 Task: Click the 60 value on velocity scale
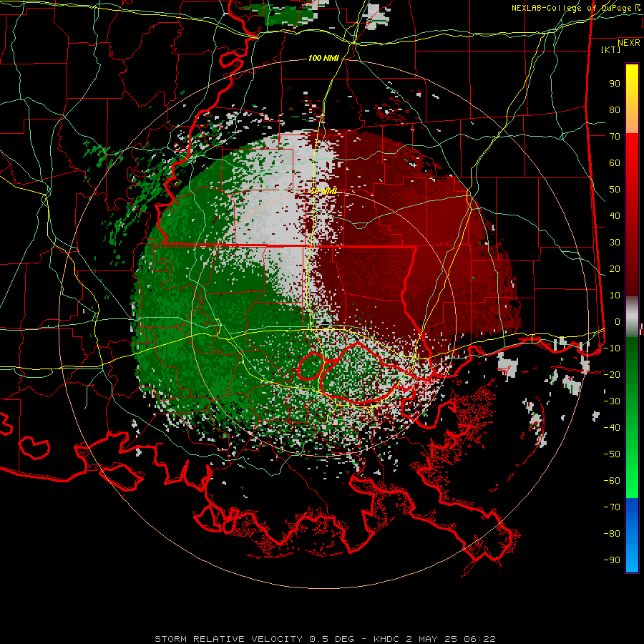pyautogui.click(x=615, y=162)
